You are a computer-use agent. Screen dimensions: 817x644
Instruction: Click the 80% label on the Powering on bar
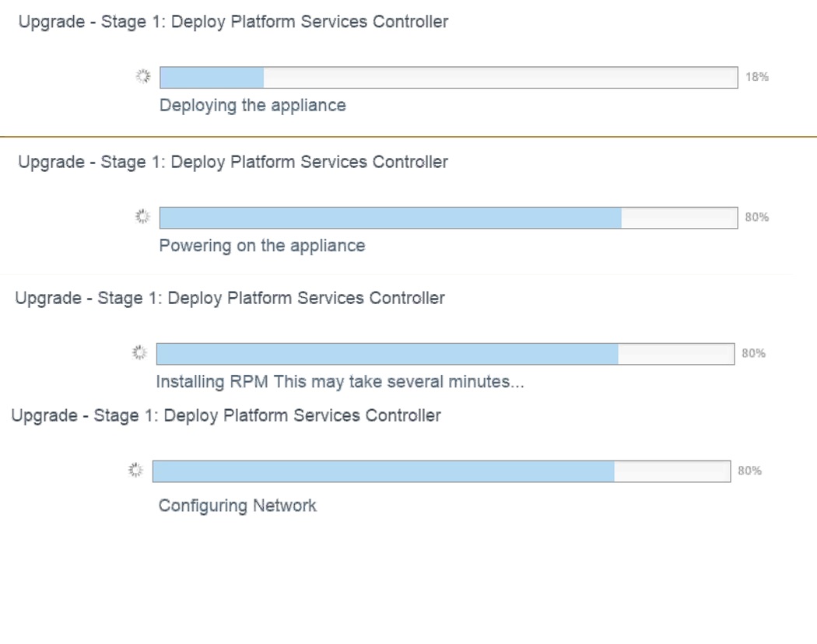(x=757, y=218)
